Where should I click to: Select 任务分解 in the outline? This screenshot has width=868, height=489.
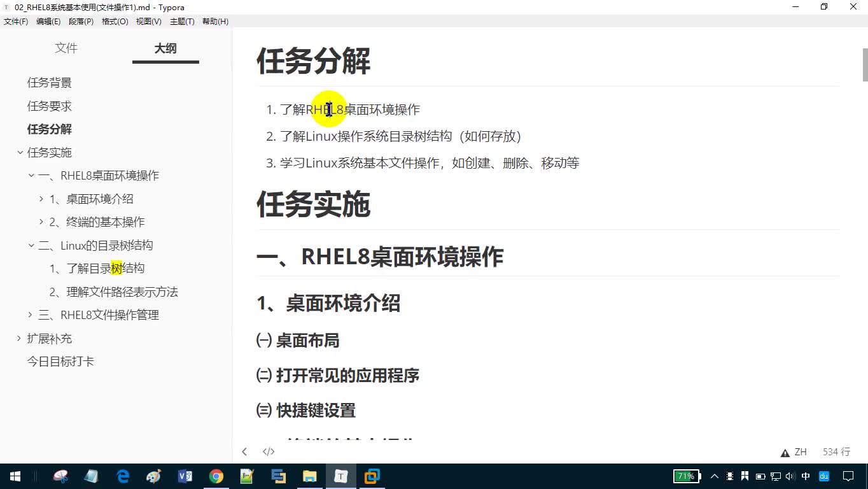click(x=50, y=129)
